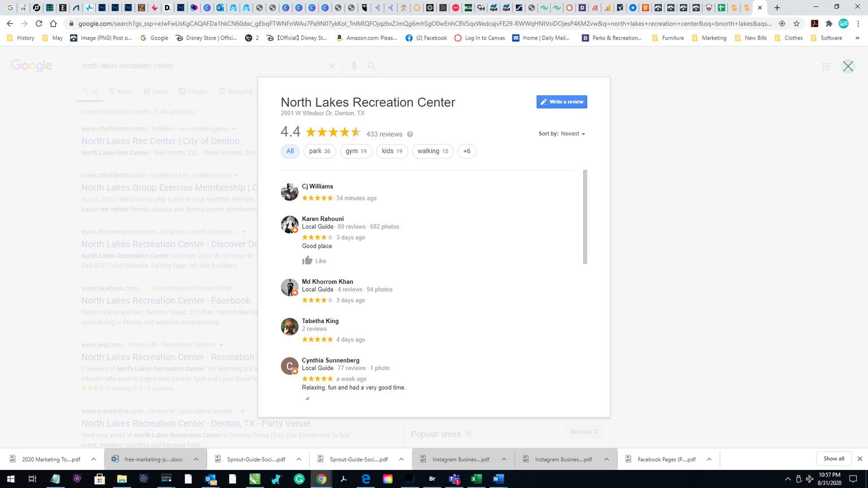Open 2020 Marketing To...pdf download options

(x=93, y=459)
